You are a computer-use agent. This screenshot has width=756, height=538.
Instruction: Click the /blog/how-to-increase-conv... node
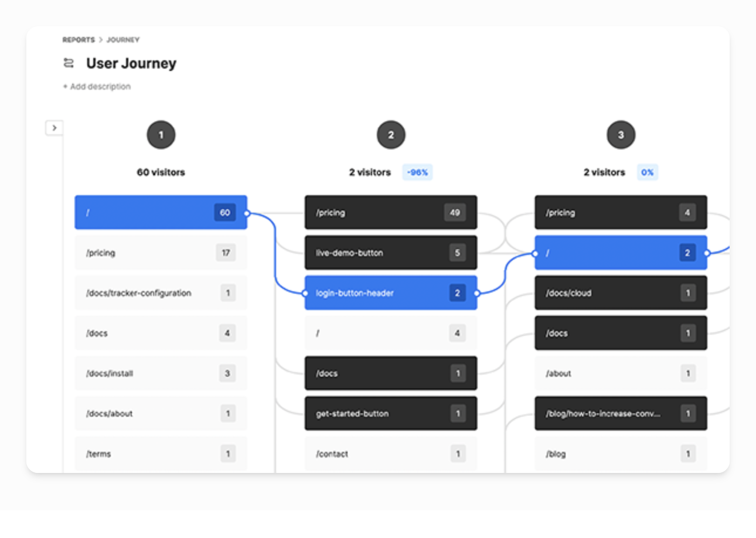(620, 414)
